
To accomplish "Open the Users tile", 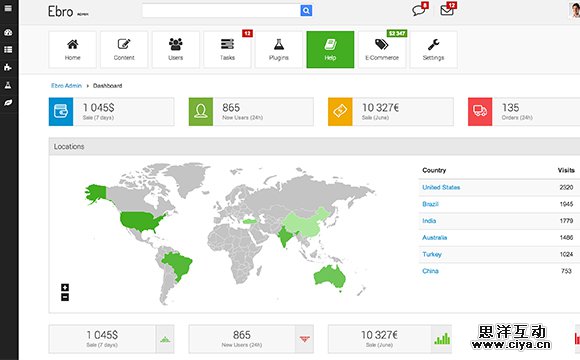I will point(175,50).
